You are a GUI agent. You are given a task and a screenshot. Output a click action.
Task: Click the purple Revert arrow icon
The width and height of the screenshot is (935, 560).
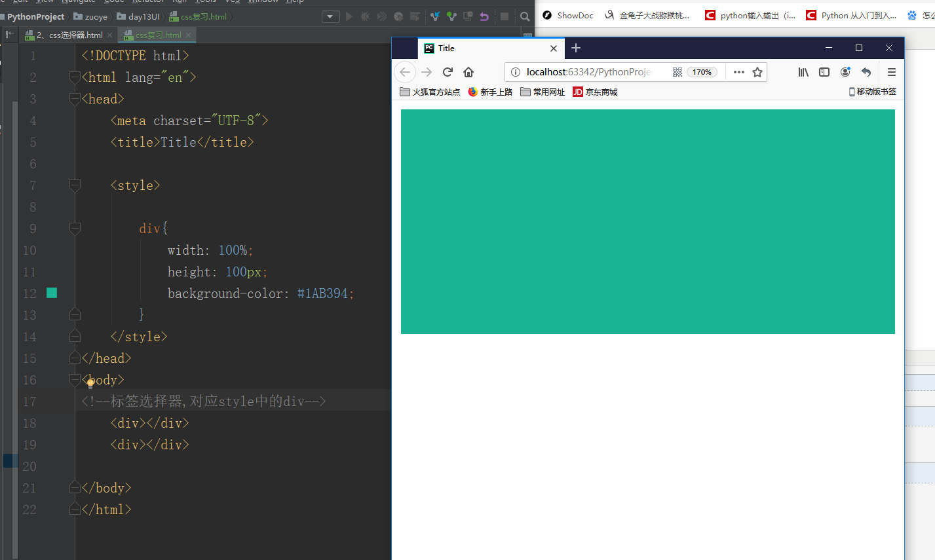coord(484,16)
